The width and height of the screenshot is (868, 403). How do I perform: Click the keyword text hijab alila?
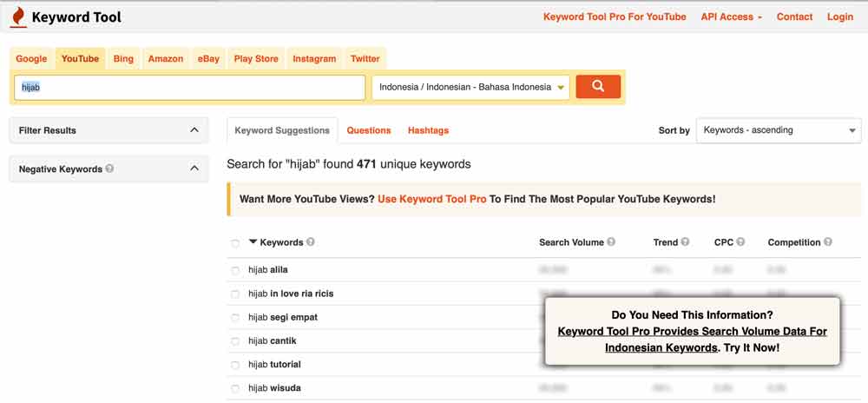point(268,270)
